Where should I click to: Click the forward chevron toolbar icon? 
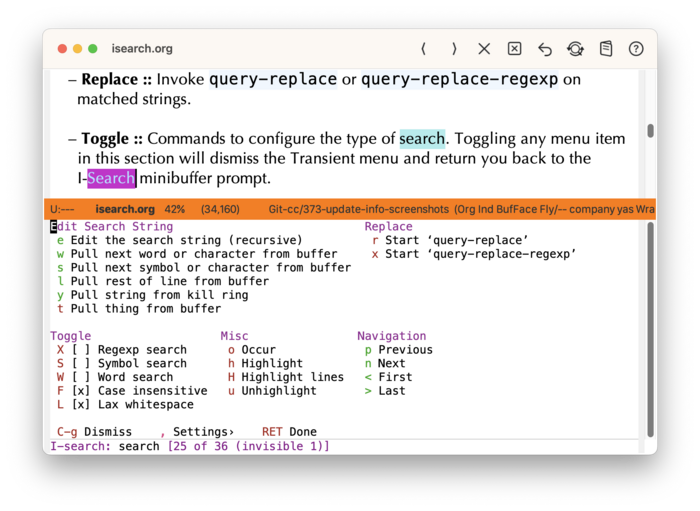(x=454, y=49)
